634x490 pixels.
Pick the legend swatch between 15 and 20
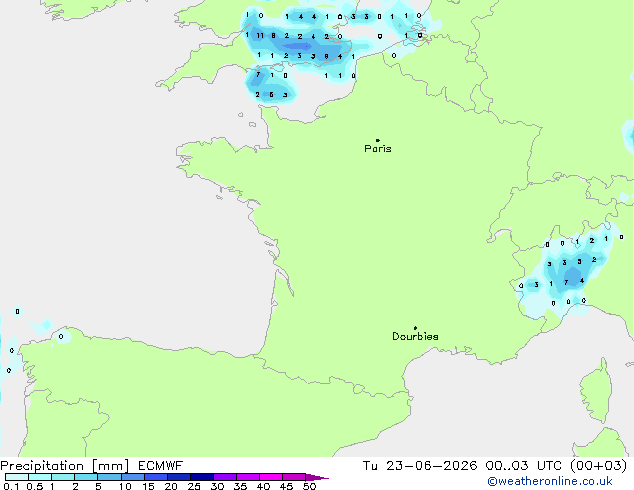156,477
